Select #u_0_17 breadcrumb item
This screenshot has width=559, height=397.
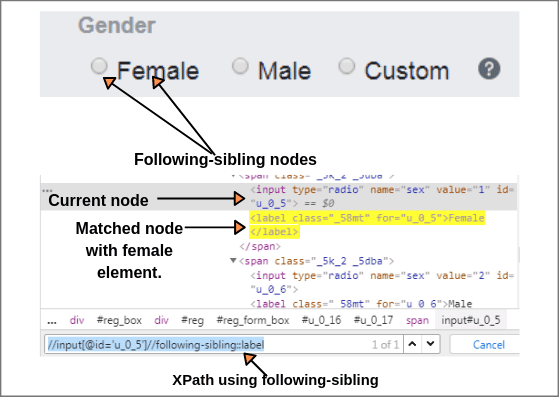pos(373,320)
